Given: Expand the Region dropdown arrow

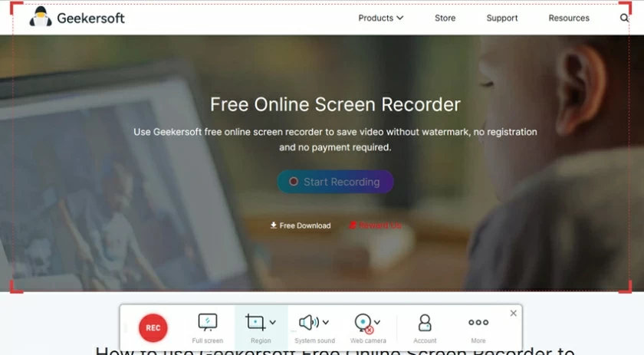Looking at the screenshot, I should [273, 323].
